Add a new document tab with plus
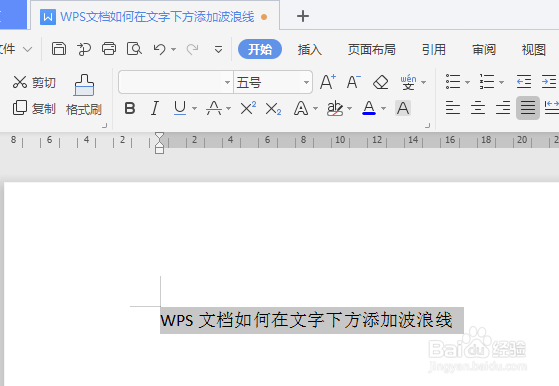This screenshot has height=386, width=559. click(x=303, y=16)
